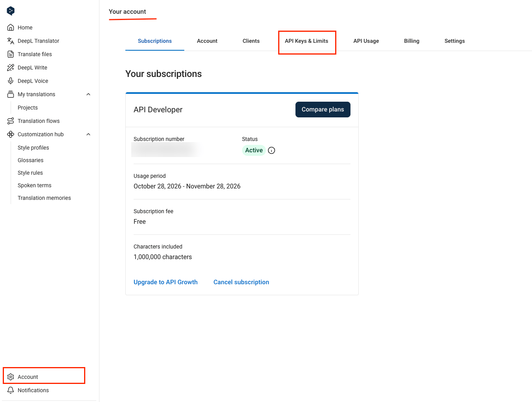Collapse the Customization hub chevron
This screenshot has height=402, width=532.
tap(88, 134)
